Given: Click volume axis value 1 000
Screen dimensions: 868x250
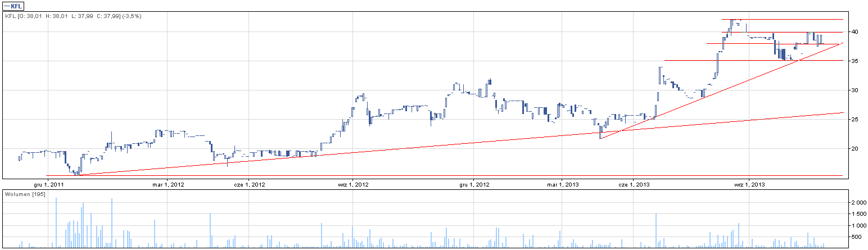Looking at the screenshot, I should [858, 226].
